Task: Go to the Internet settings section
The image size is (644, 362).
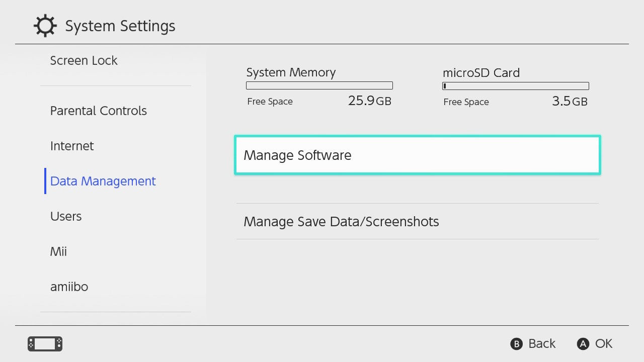Action: [72, 146]
